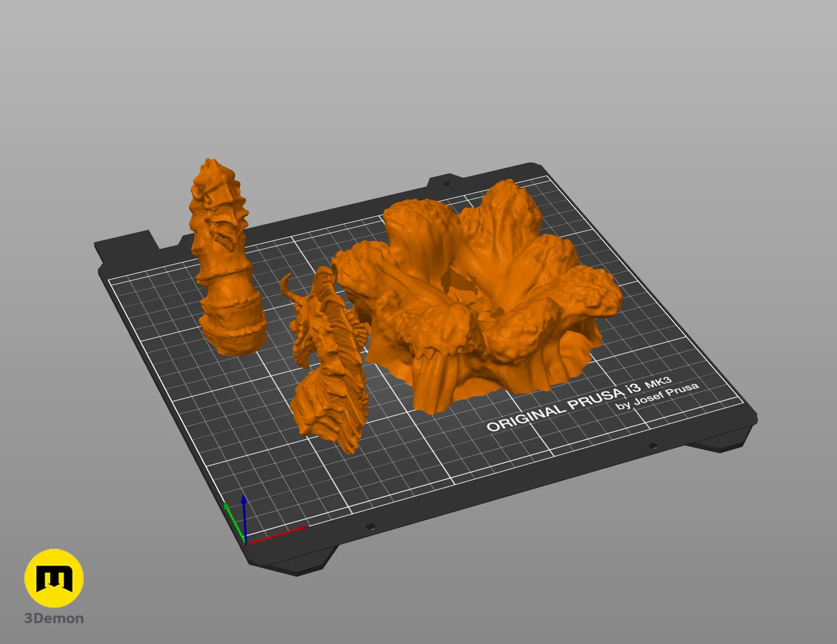837x644 pixels.
Task: Select the large tree-like model
Action: [477, 295]
